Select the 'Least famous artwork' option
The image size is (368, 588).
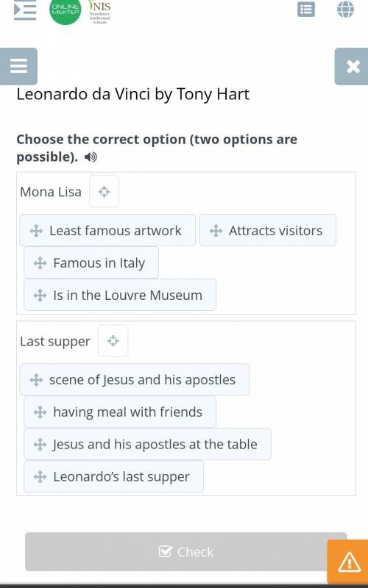pos(107,230)
